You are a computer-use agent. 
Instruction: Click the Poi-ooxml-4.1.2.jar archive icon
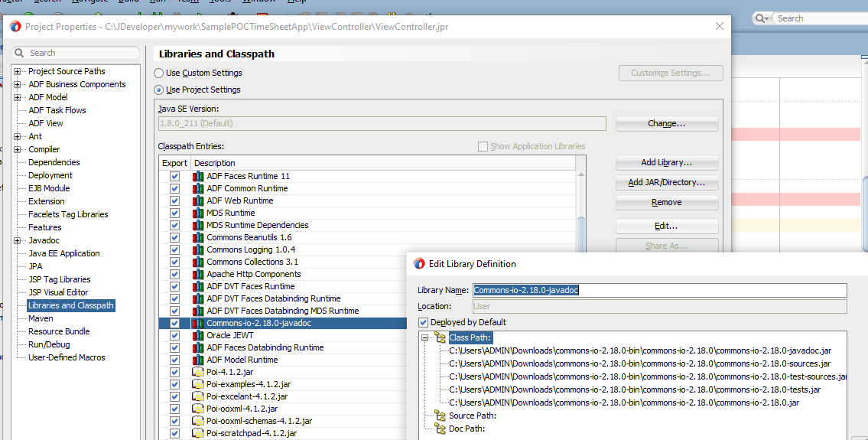pos(198,409)
